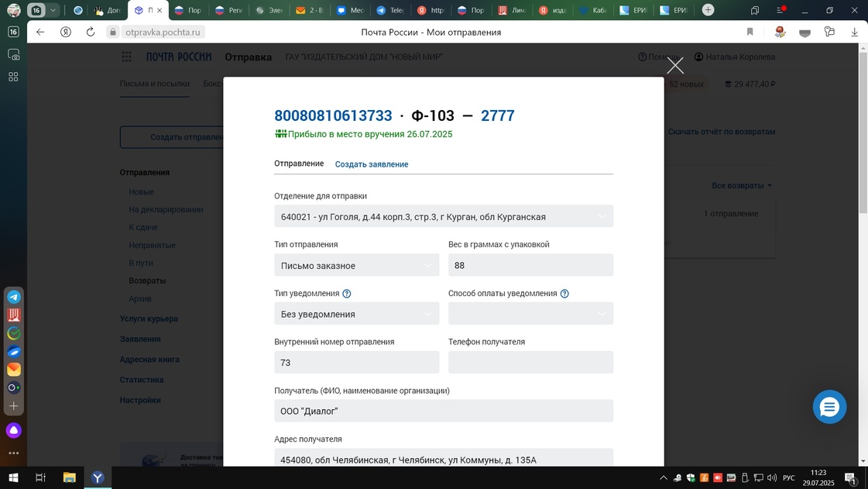
Task: Click Yandex Browser taskbar icon
Action: (x=98, y=477)
